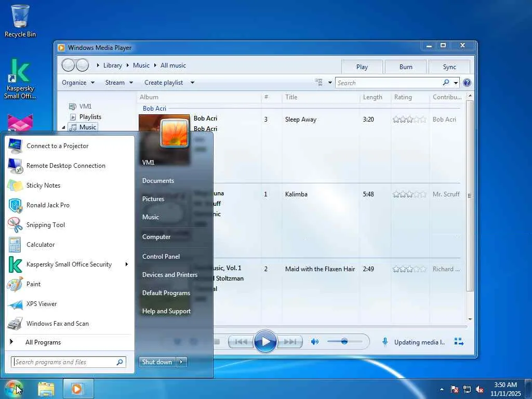
Task: Open the Organize dropdown menu
Action: point(78,83)
